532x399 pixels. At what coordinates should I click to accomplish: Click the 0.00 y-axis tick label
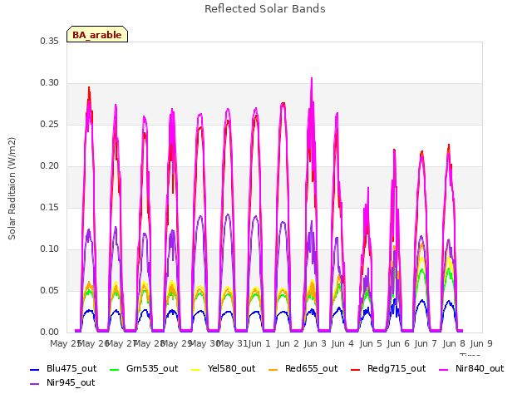pyautogui.click(x=50, y=332)
